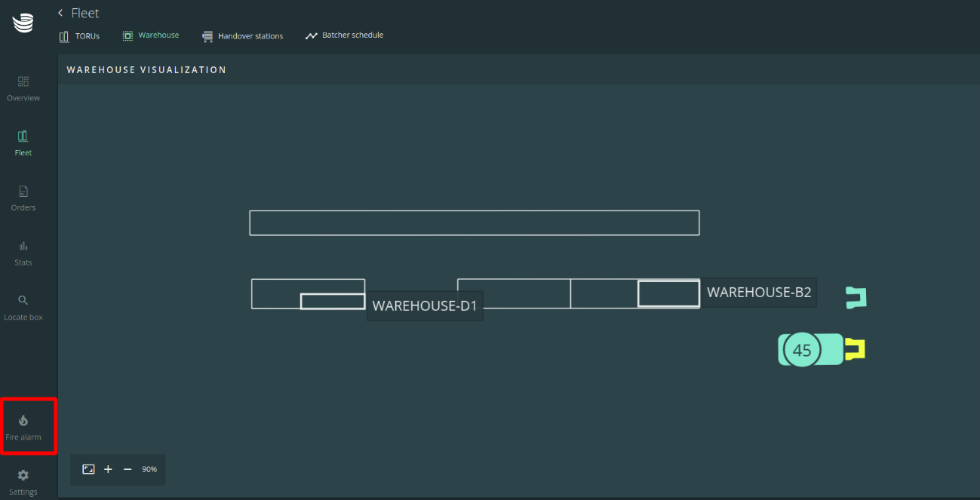Switch to the TORUs tab
Viewport: 980px width, 500px height.
(79, 35)
